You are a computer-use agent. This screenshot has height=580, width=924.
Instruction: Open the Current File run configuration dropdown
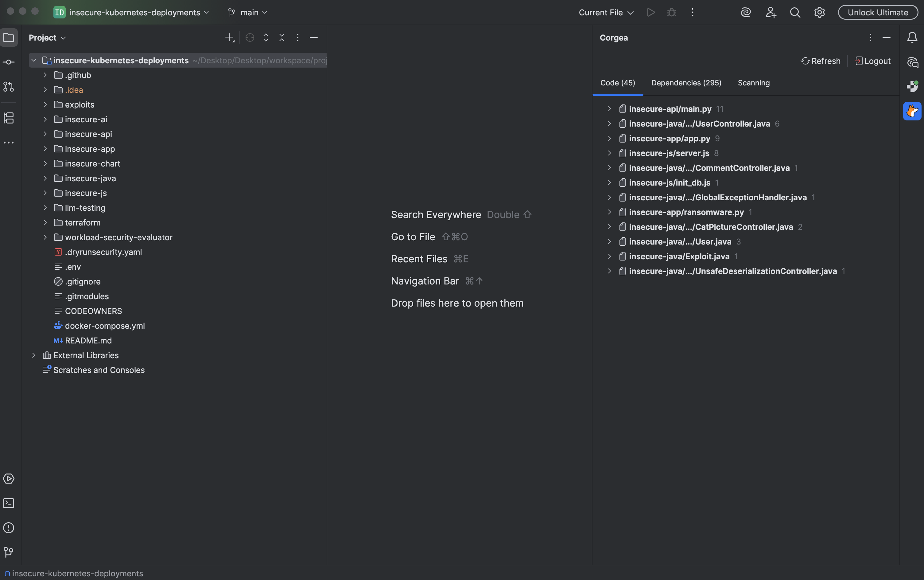pos(606,13)
